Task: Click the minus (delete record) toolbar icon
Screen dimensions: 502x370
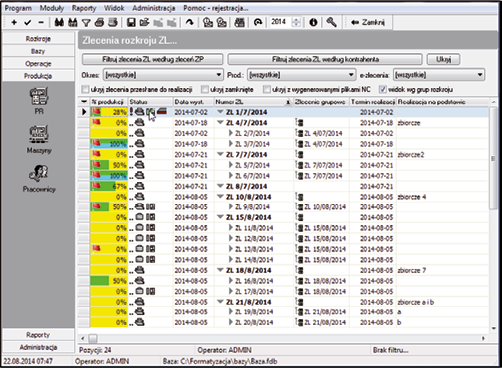Action: pos(41,22)
